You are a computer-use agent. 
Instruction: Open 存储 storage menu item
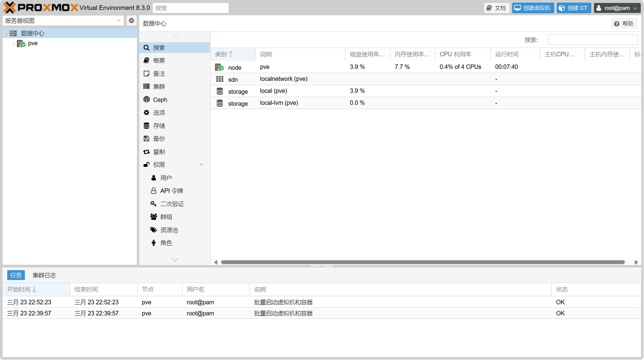click(174, 126)
